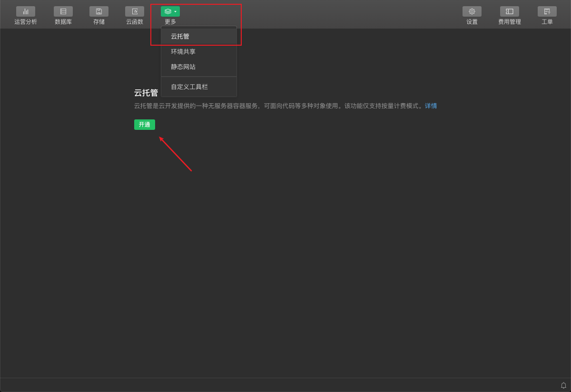This screenshot has height=392, width=571.
Task: Click the 云函数 text label
Action: [x=135, y=22]
